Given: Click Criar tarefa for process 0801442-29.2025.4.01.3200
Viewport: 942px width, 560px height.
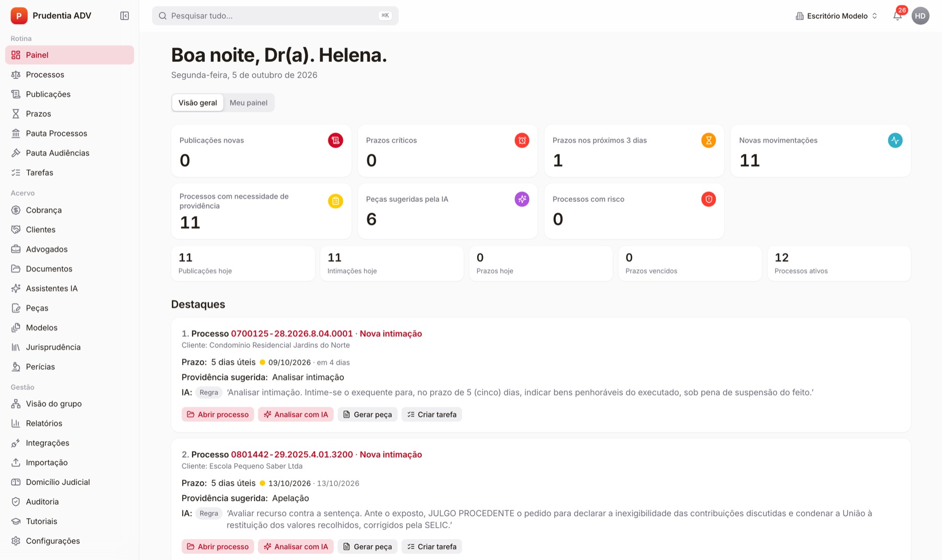Looking at the screenshot, I should (432, 547).
